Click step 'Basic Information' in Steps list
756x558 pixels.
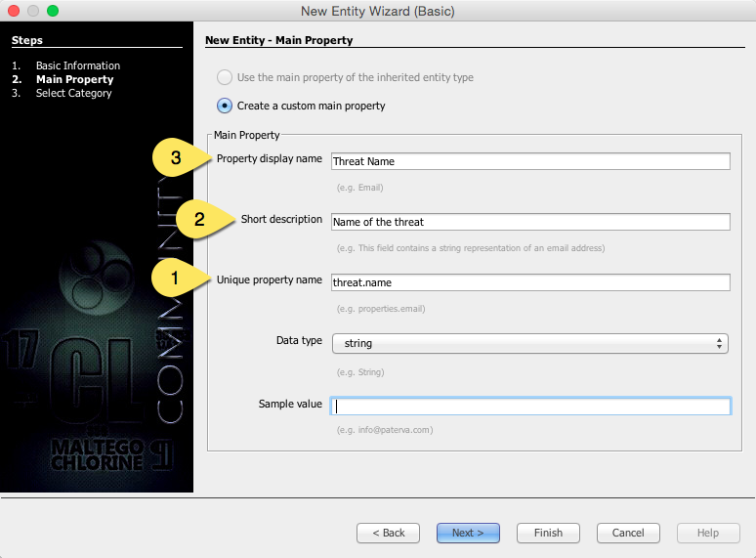tap(77, 65)
